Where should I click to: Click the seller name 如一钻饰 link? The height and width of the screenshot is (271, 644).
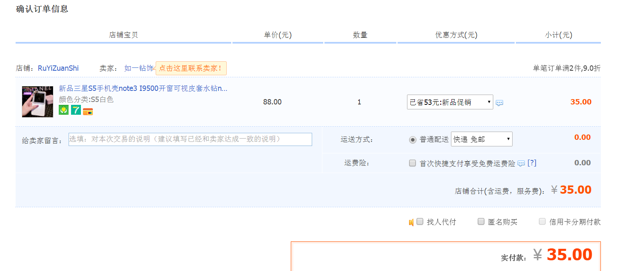click(139, 68)
